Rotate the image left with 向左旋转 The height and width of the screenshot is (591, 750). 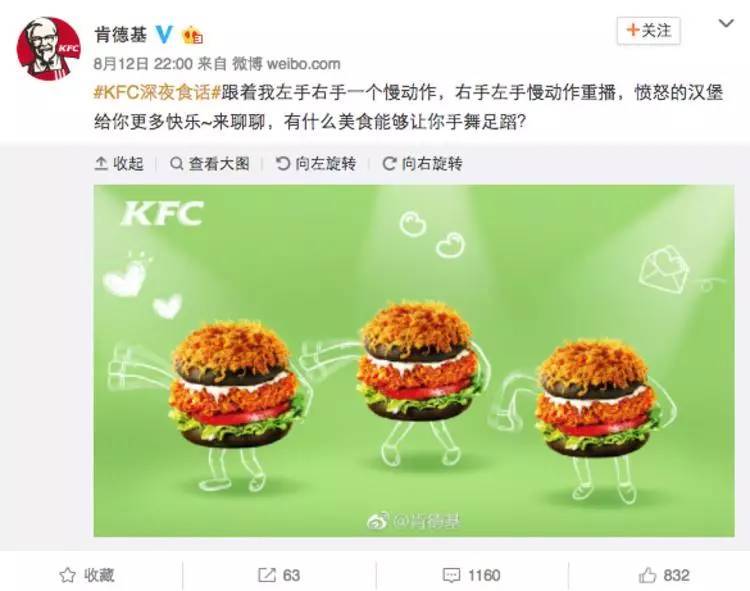pyautogui.click(x=316, y=164)
